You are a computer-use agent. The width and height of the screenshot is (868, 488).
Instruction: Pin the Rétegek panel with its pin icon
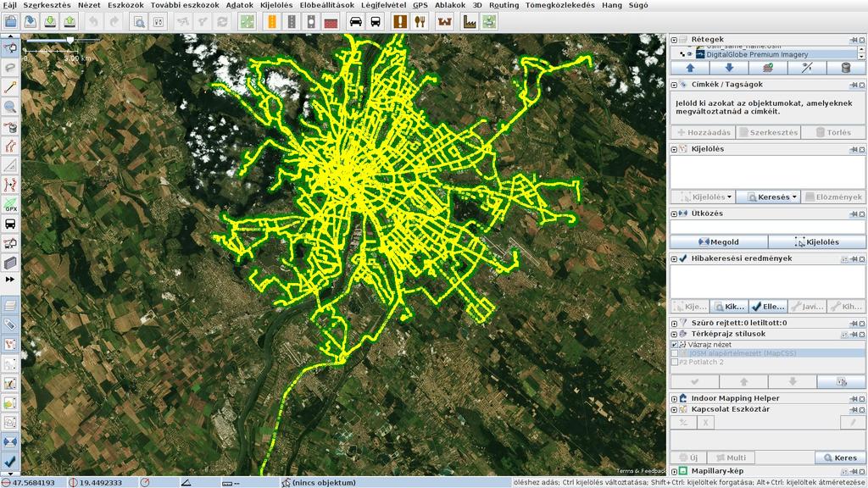853,40
